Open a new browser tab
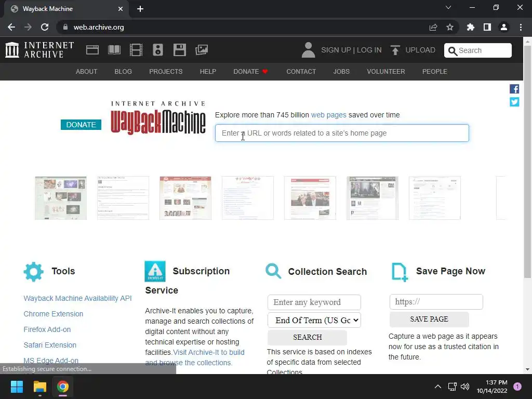The height and width of the screenshot is (399, 532). point(140,9)
